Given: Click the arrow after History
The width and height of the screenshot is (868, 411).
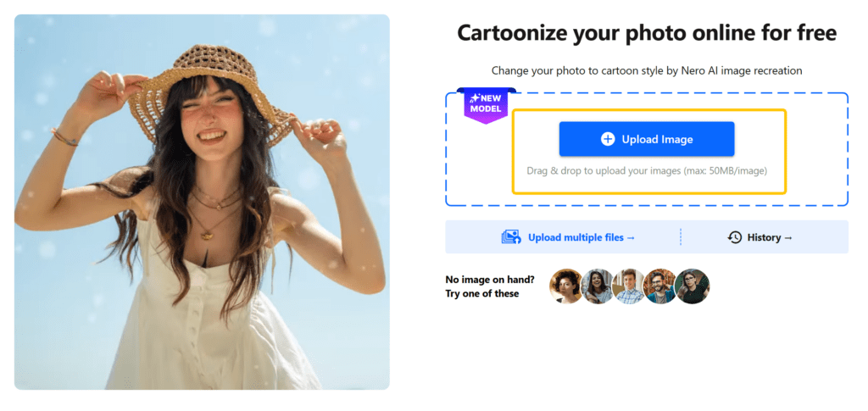Looking at the screenshot, I should pos(788,237).
